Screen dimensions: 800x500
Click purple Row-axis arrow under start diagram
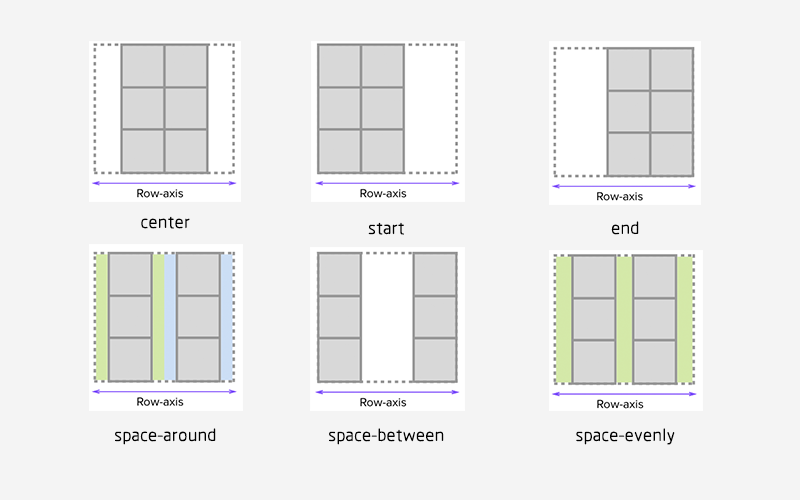tap(387, 183)
